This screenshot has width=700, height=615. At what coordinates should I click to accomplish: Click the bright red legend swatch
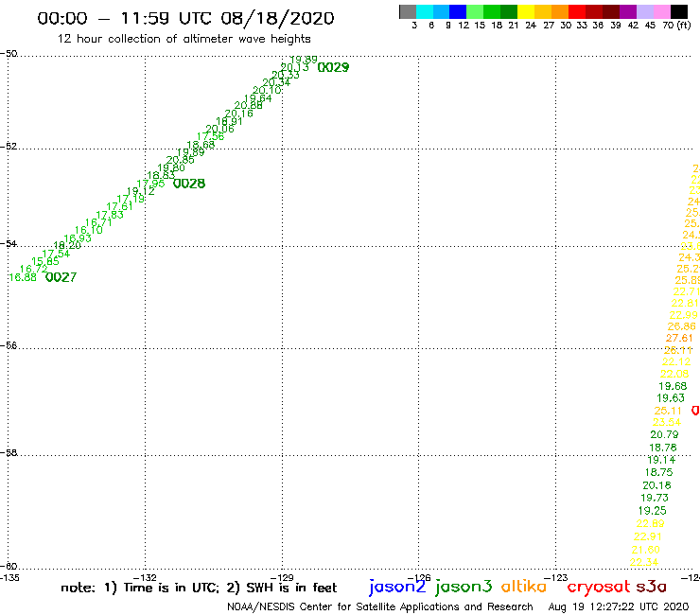pyautogui.click(x=577, y=11)
